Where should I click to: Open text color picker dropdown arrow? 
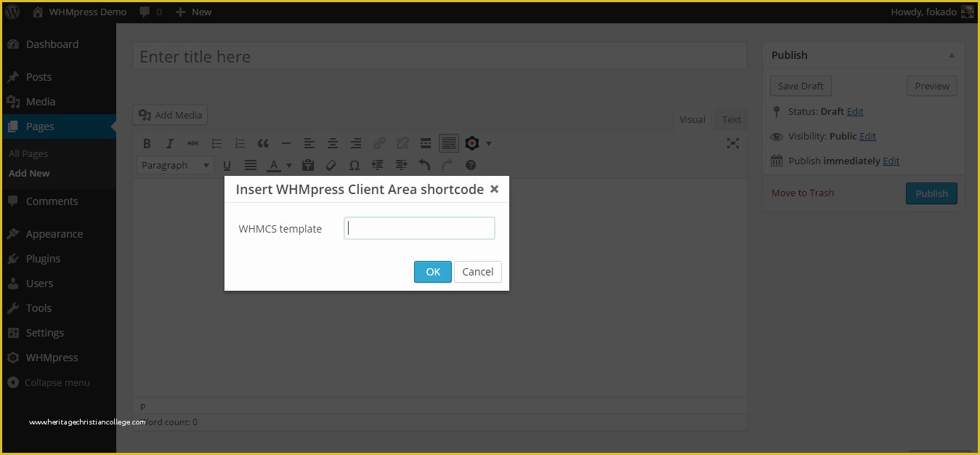tap(288, 166)
